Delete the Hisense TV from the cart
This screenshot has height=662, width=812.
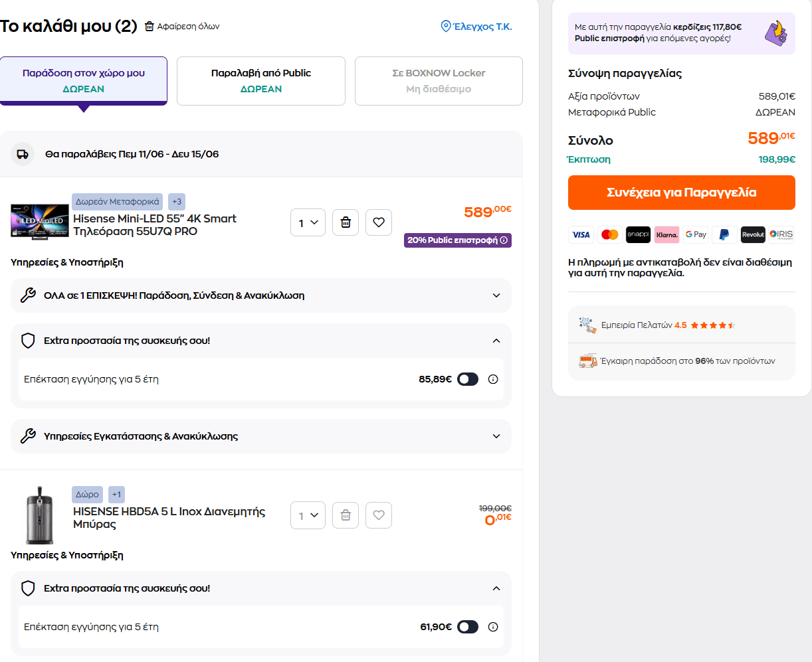346,222
